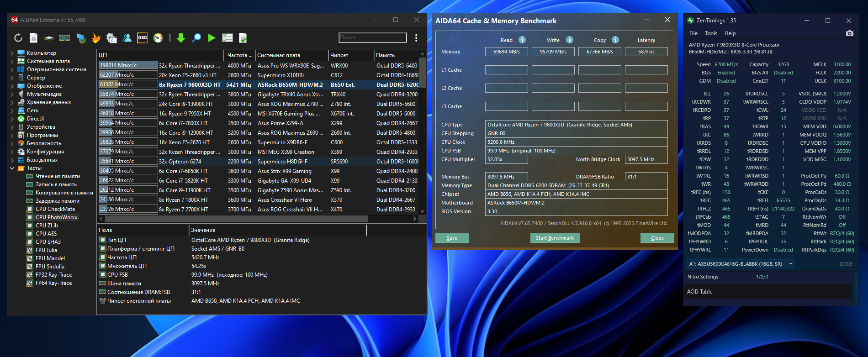Click the info icon next to Write

coord(570,40)
